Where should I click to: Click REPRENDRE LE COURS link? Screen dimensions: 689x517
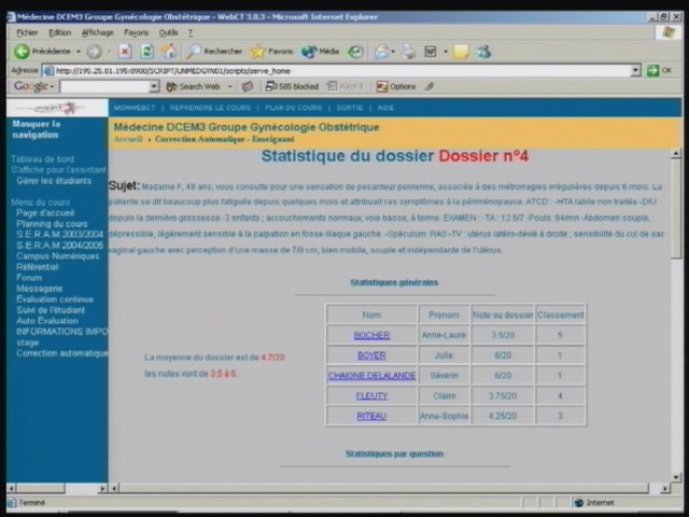pos(210,108)
